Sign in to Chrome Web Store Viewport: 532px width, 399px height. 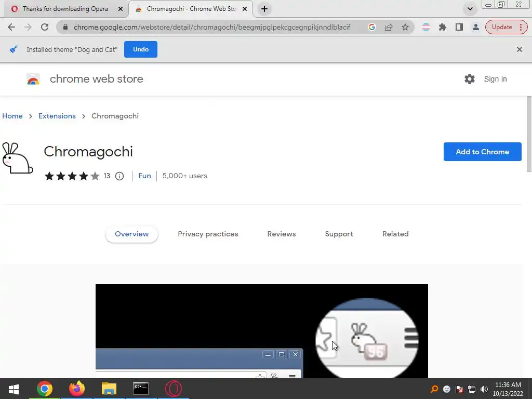point(495,79)
